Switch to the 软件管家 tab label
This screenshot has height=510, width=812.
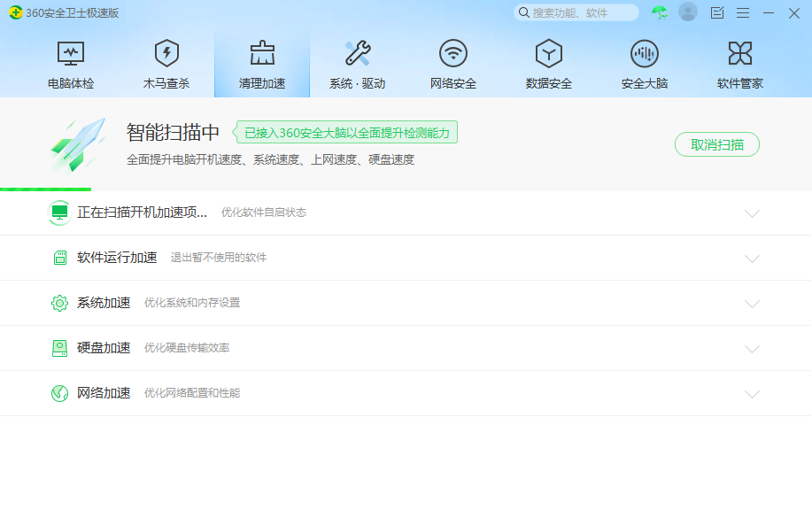tap(740, 83)
